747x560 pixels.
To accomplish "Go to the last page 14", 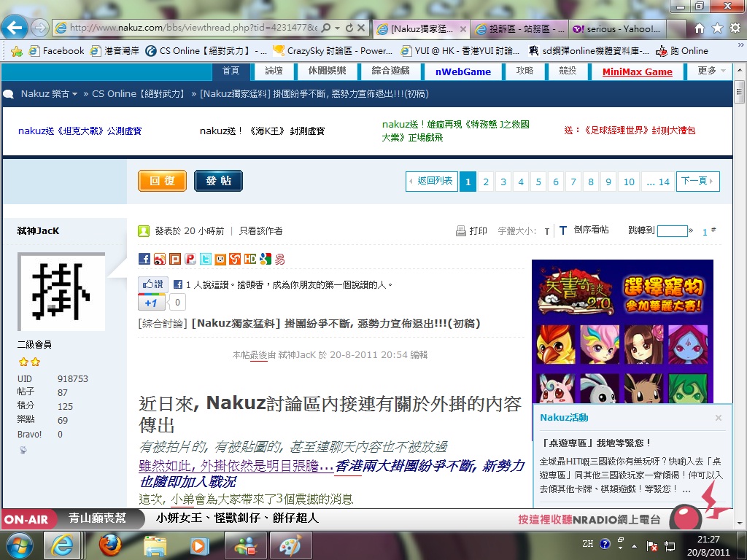I will [x=657, y=182].
